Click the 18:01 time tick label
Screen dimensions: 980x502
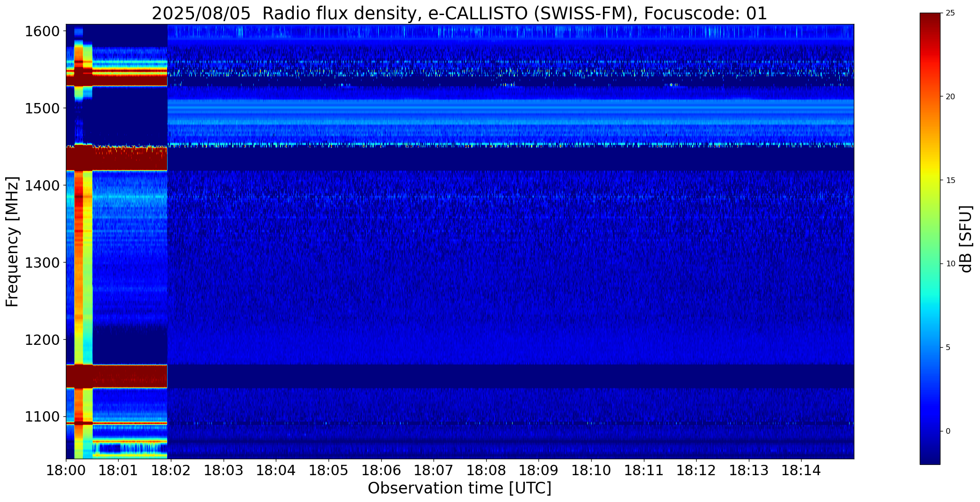pyautogui.click(x=119, y=470)
